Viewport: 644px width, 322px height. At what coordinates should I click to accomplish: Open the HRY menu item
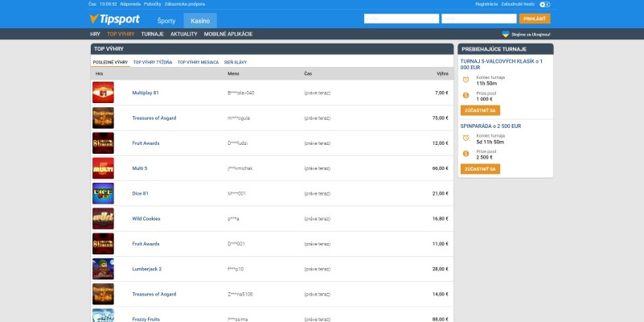click(x=96, y=34)
